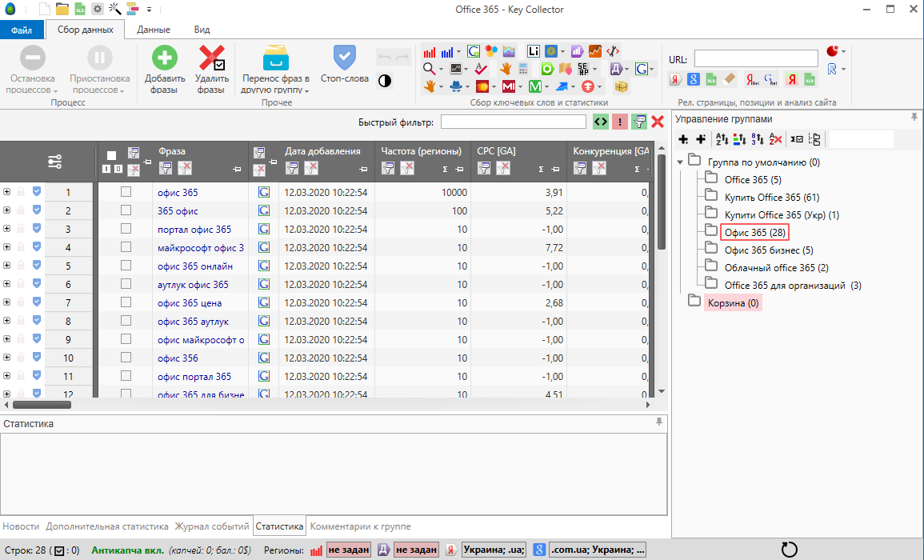Click the red bar chart statistics icon
The height and width of the screenshot is (560, 924).
coord(430,52)
